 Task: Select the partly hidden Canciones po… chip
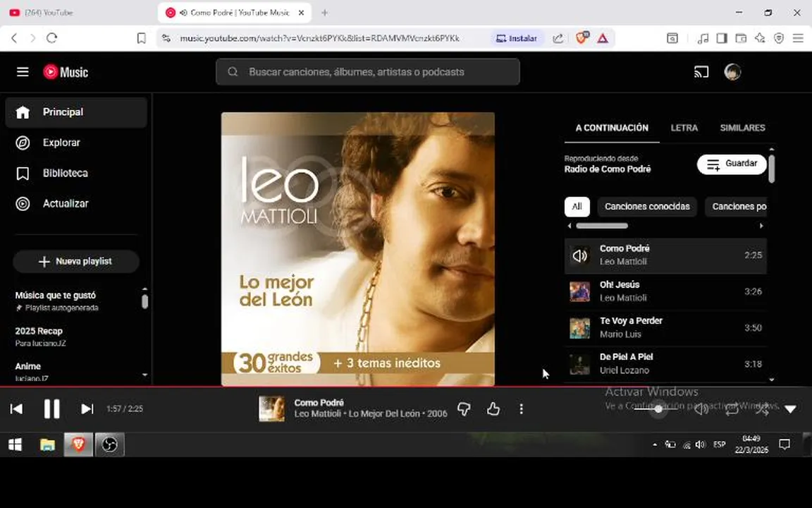click(736, 206)
